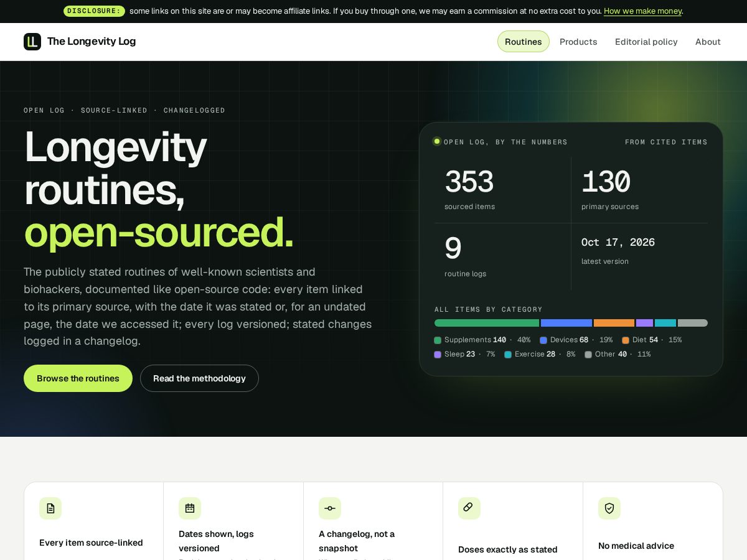Click the No medical advice heading
The image size is (747, 560).
pos(636,546)
